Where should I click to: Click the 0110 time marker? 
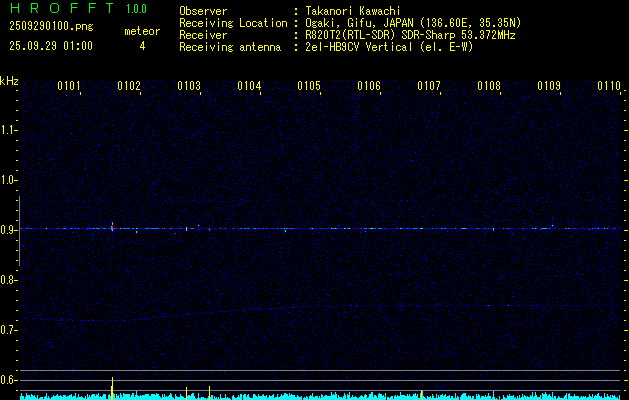click(x=609, y=87)
